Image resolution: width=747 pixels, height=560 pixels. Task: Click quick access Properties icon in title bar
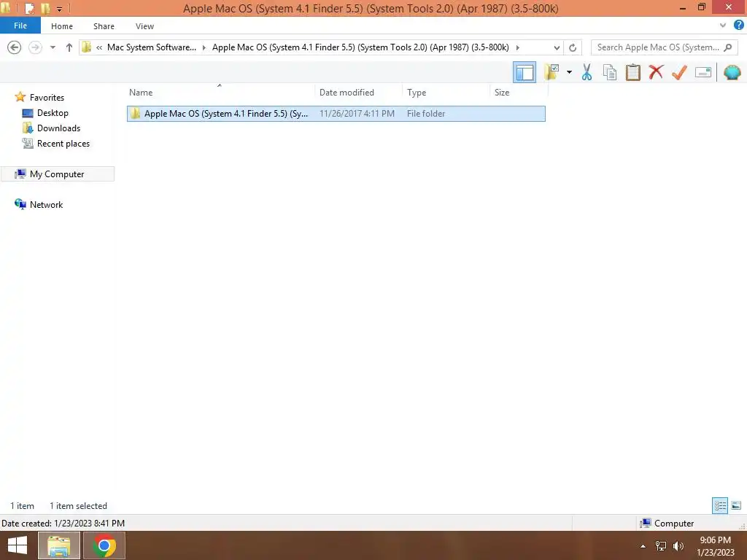point(29,8)
